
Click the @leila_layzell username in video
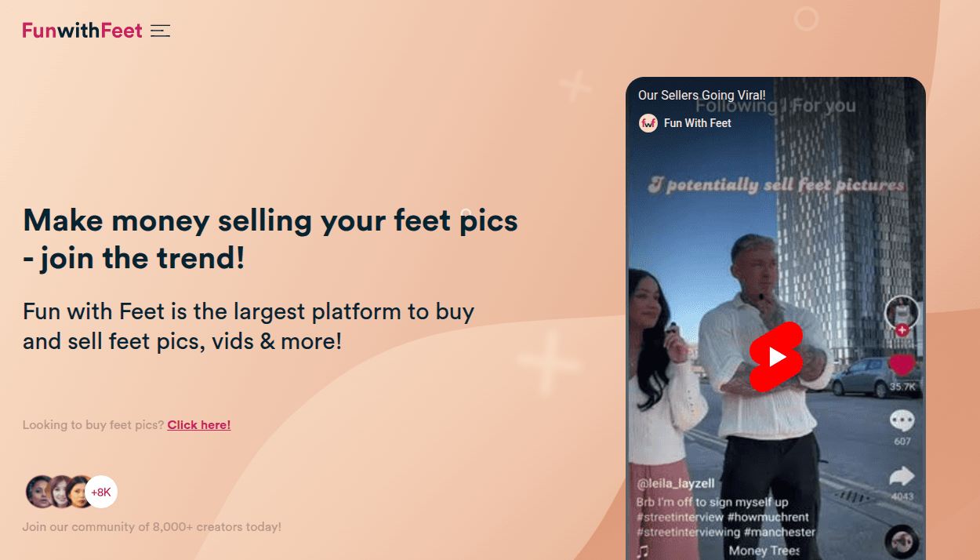click(x=675, y=484)
